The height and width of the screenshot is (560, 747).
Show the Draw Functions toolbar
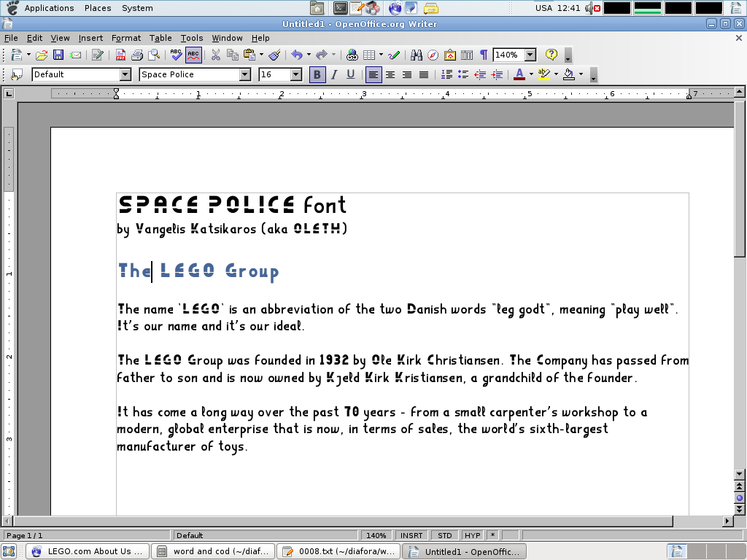click(x=394, y=55)
